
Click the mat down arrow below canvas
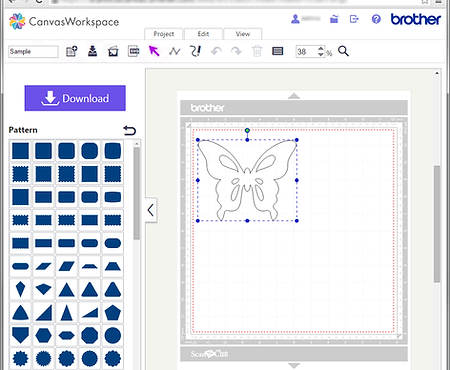[294, 366]
